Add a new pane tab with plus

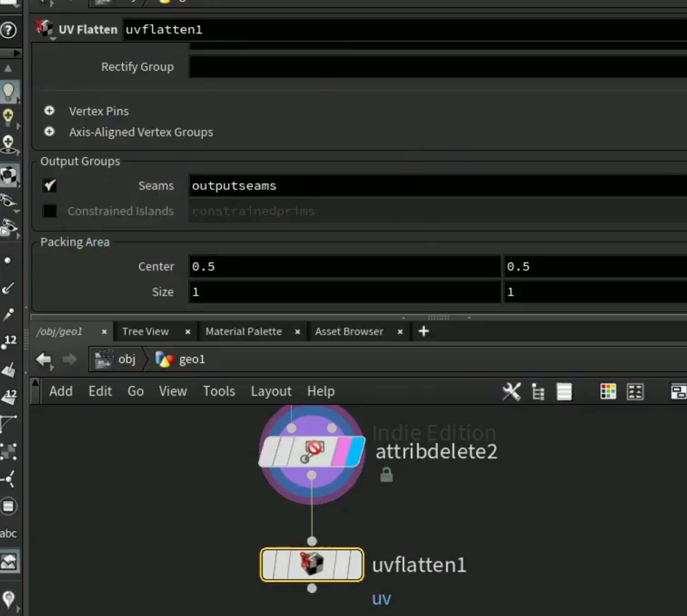coord(424,331)
